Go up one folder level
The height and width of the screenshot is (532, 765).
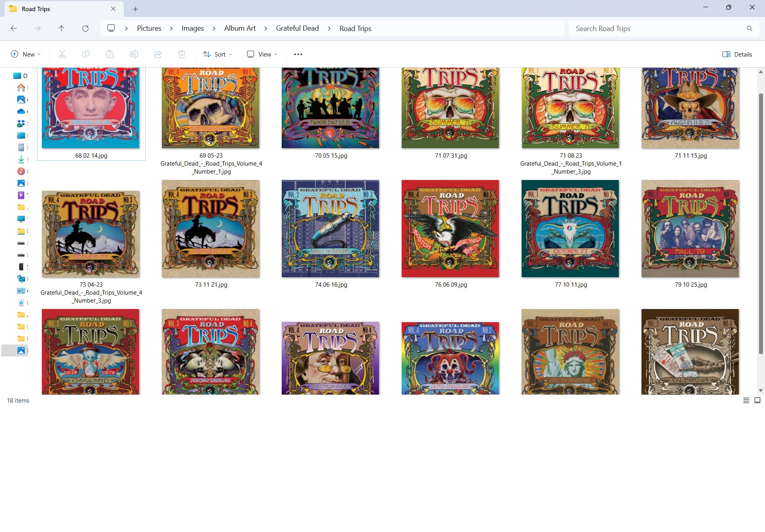tap(61, 28)
